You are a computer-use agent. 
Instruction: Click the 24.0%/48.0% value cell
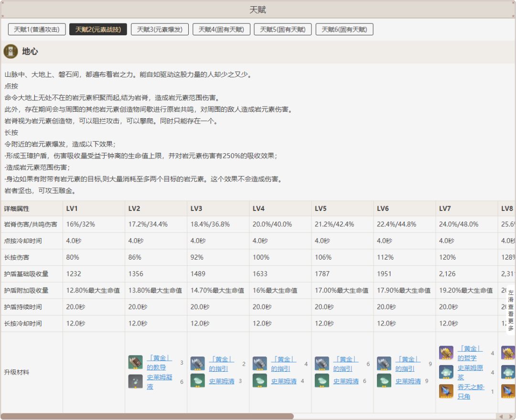pyautogui.click(x=467, y=224)
